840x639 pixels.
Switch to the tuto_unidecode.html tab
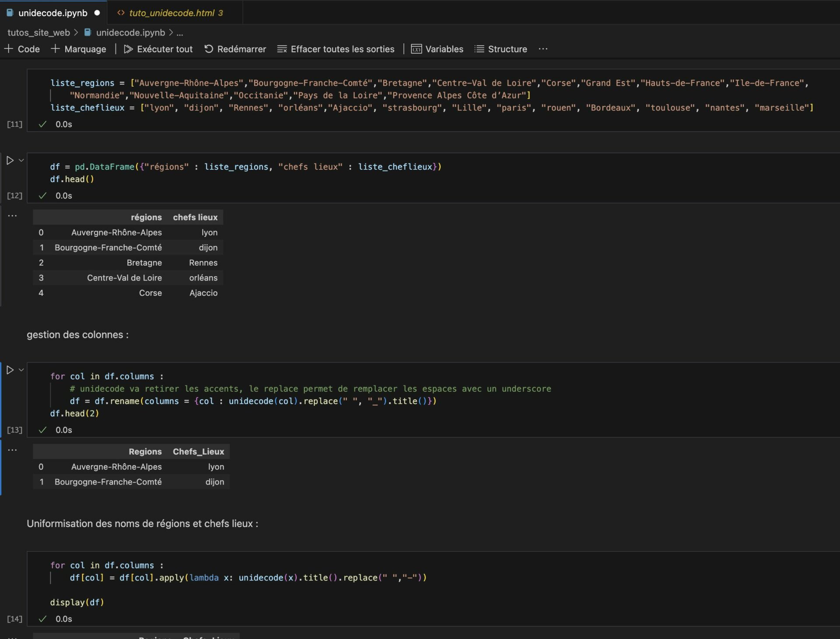click(x=171, y=13)
